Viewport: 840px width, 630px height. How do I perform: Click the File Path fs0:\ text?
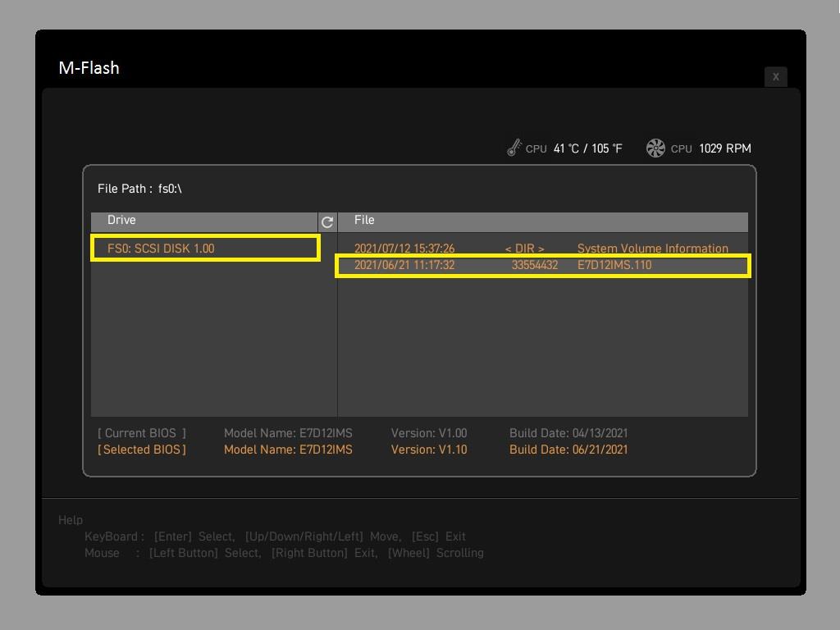(139, 189)
